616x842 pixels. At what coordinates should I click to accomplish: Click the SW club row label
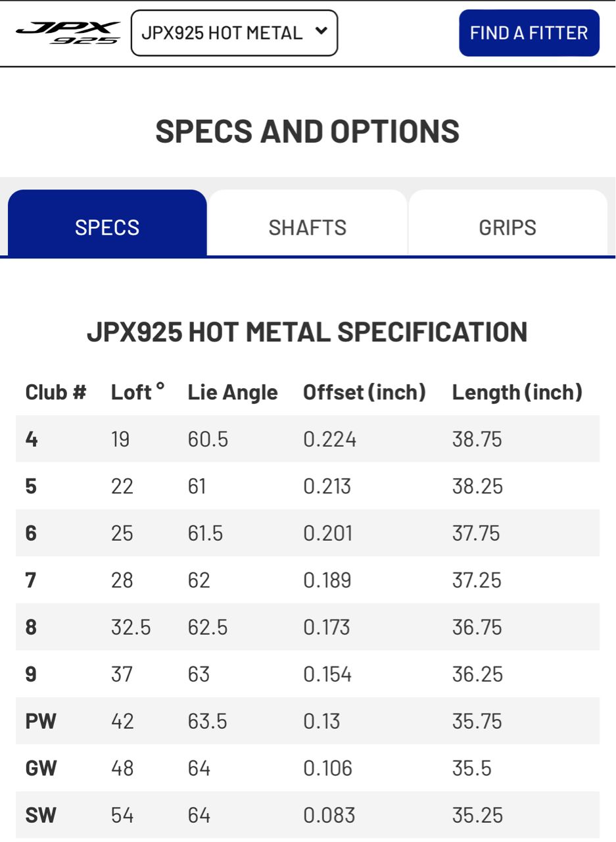(41, 816)
